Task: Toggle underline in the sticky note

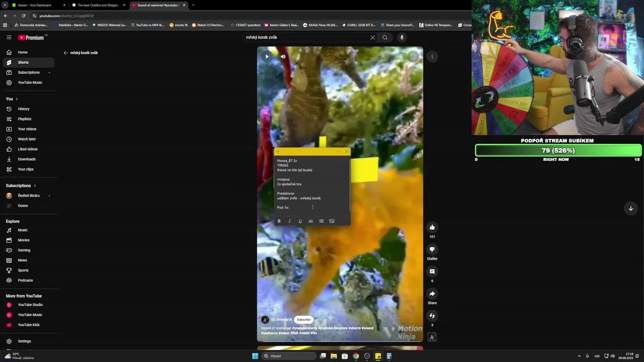Action: tap(300, 221)
